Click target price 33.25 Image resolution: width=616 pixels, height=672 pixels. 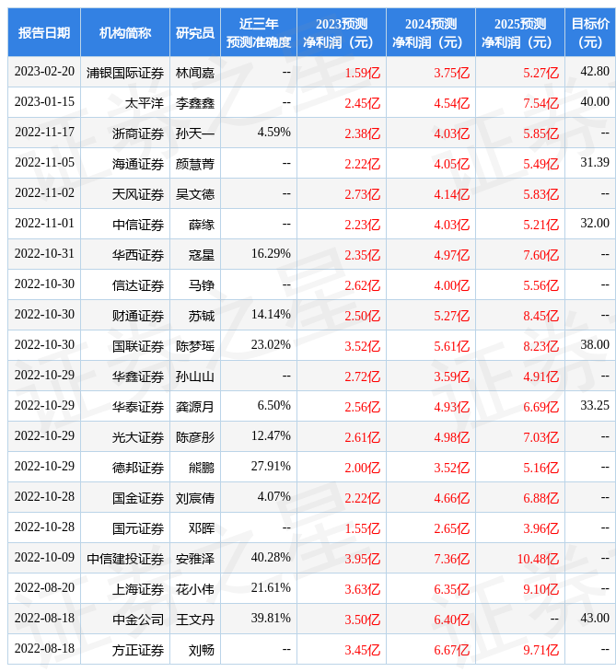(595, 405)
